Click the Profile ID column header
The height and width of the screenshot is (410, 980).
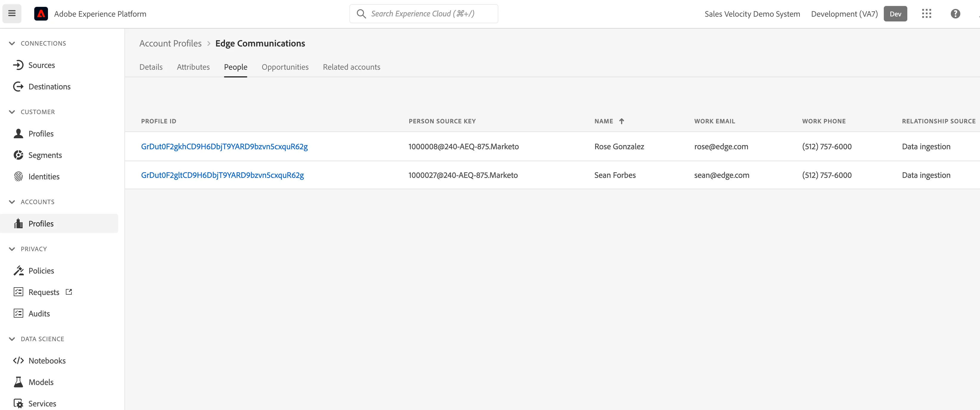click(x=159, y=121)
